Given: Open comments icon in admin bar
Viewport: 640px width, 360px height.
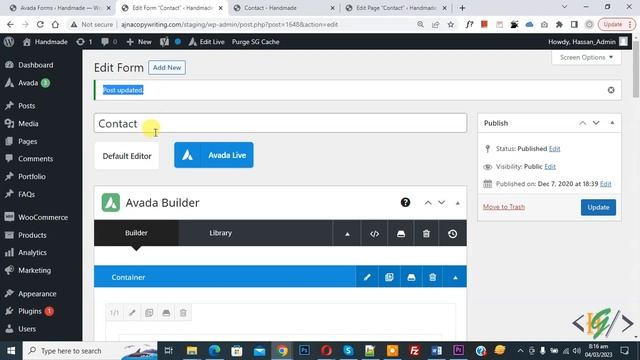Looking at the screenshot, I should tap(109, 42).
